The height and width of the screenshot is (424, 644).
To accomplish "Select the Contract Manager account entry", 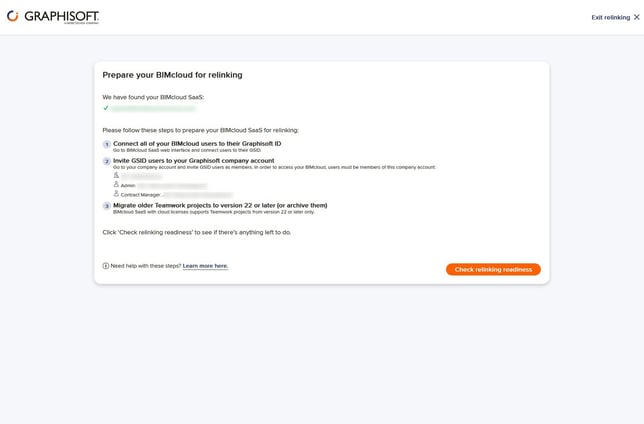I will (180, 194).
